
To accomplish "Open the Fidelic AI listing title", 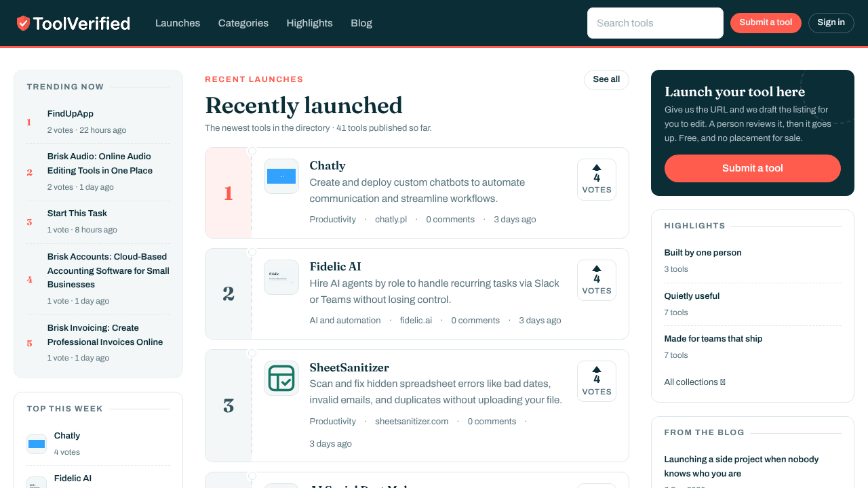I will 336,266.
